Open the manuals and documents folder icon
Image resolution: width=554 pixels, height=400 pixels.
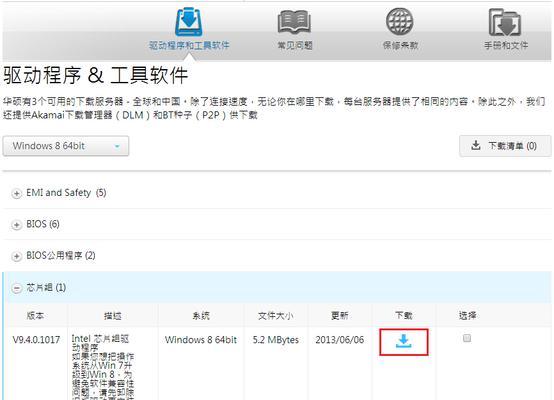coord(505,22)
